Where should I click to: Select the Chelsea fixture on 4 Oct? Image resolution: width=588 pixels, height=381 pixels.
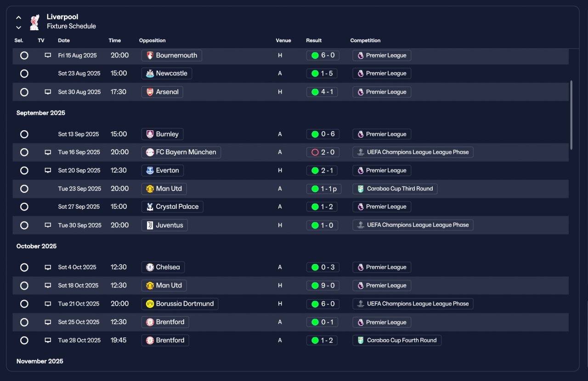click(24, 268)
